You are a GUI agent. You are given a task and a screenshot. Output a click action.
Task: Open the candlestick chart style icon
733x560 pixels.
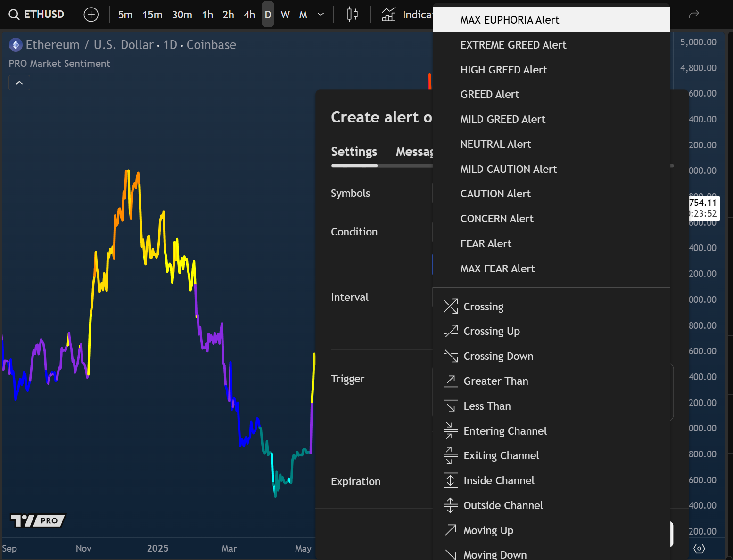[x=352, y=15]
